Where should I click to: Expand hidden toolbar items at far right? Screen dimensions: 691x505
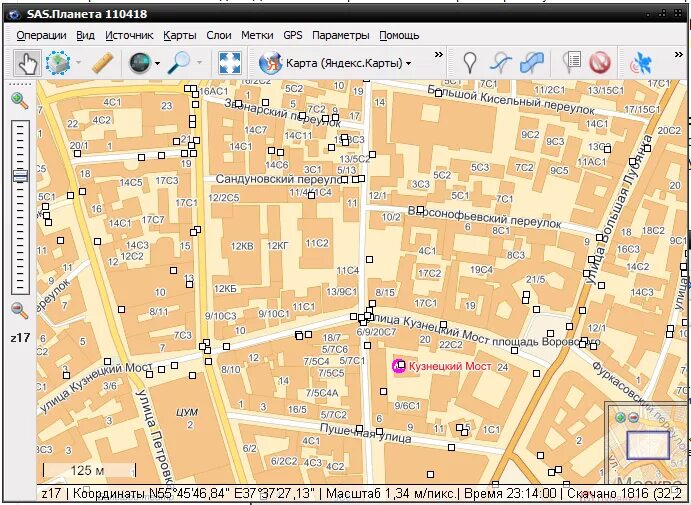click(679, 55)
